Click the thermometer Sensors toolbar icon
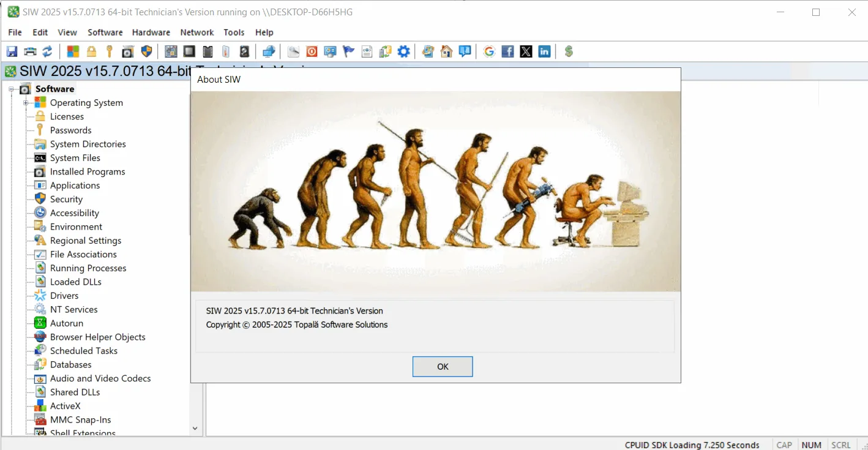 click(x=226, y=51)
